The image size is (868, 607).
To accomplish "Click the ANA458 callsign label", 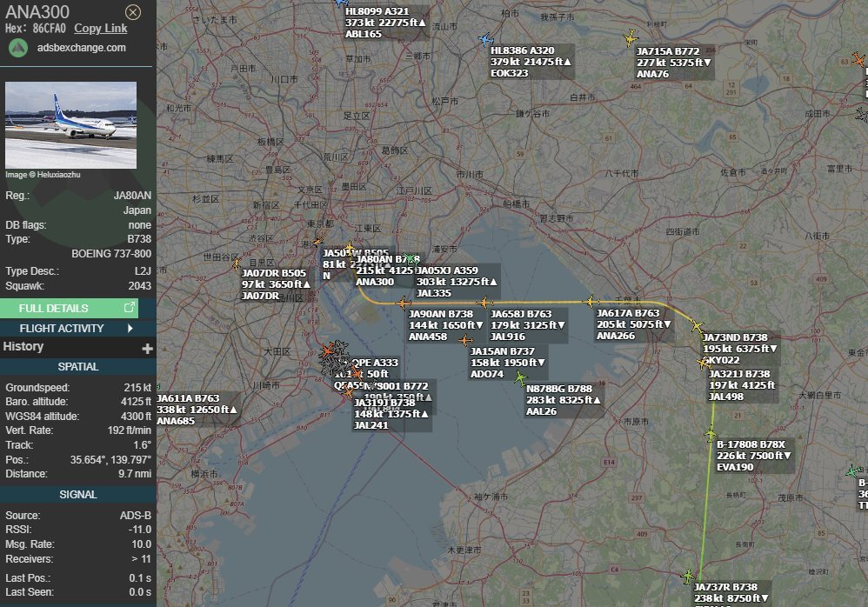I will 428,337.
